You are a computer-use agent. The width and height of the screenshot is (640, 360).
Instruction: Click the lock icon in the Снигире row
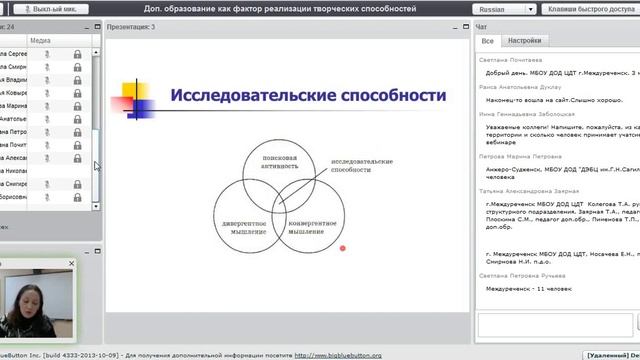tap(78, 184)
